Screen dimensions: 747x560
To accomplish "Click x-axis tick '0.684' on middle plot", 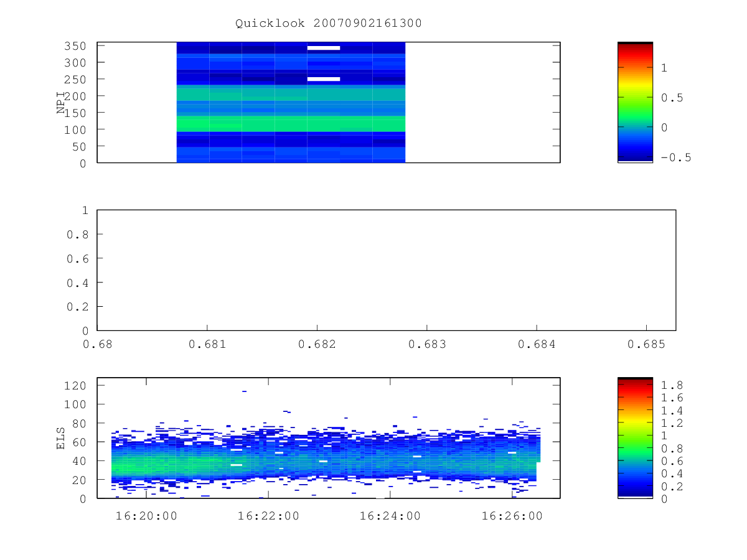I will [x=537, y=344].
